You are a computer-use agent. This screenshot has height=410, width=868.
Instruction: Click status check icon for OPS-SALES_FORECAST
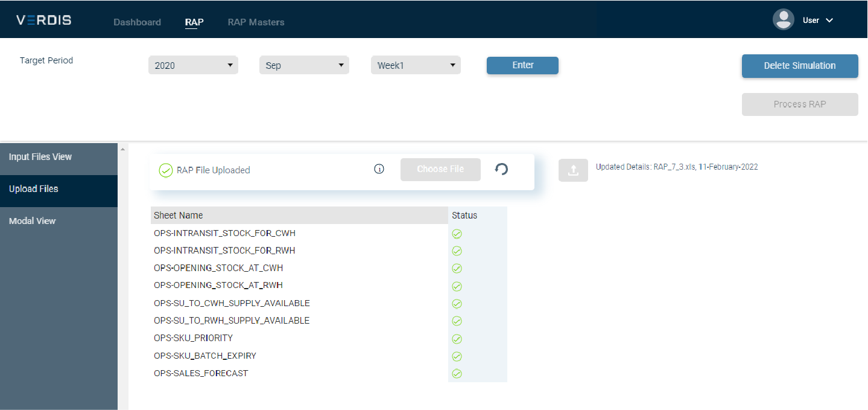click(x=457, y=374)
